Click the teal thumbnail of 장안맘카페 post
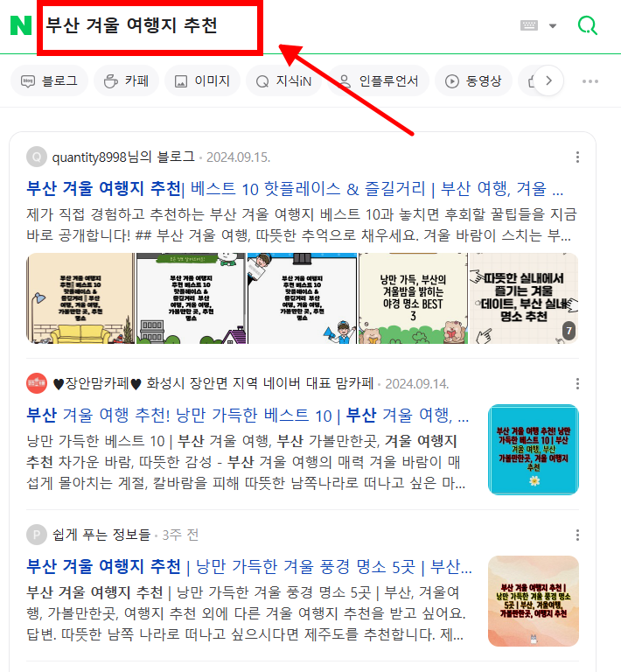The height and width of the screenshot is (672, 621). 534,450
